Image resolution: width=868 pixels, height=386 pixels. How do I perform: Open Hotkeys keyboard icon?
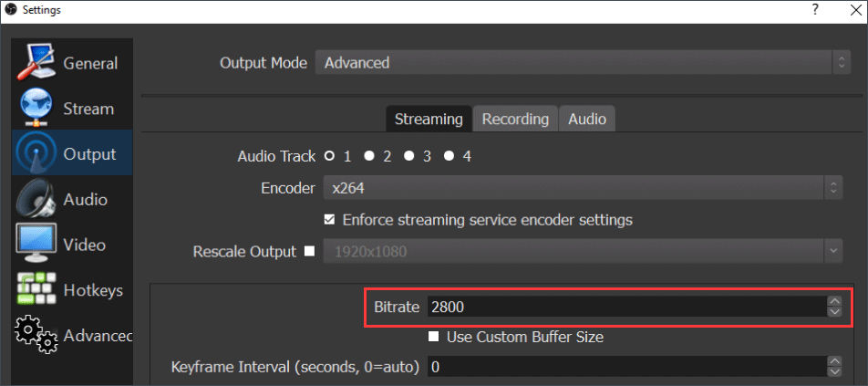[37, 290]
